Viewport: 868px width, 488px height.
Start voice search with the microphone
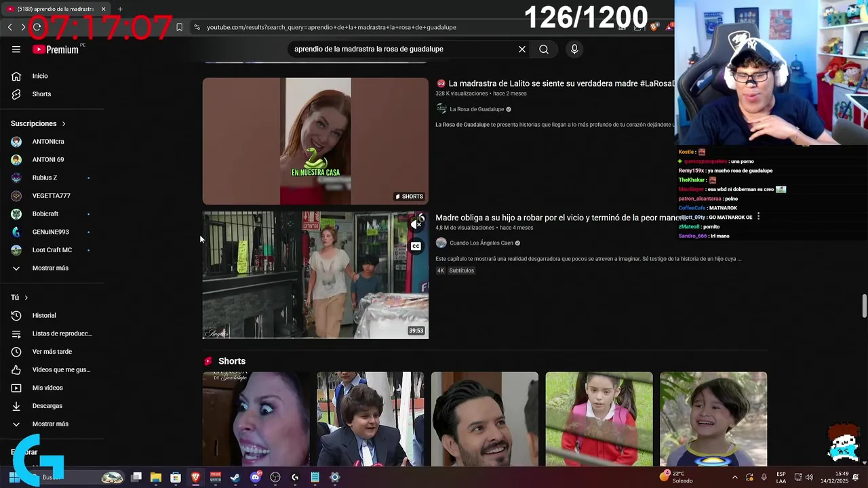click(x=574, y=49)
